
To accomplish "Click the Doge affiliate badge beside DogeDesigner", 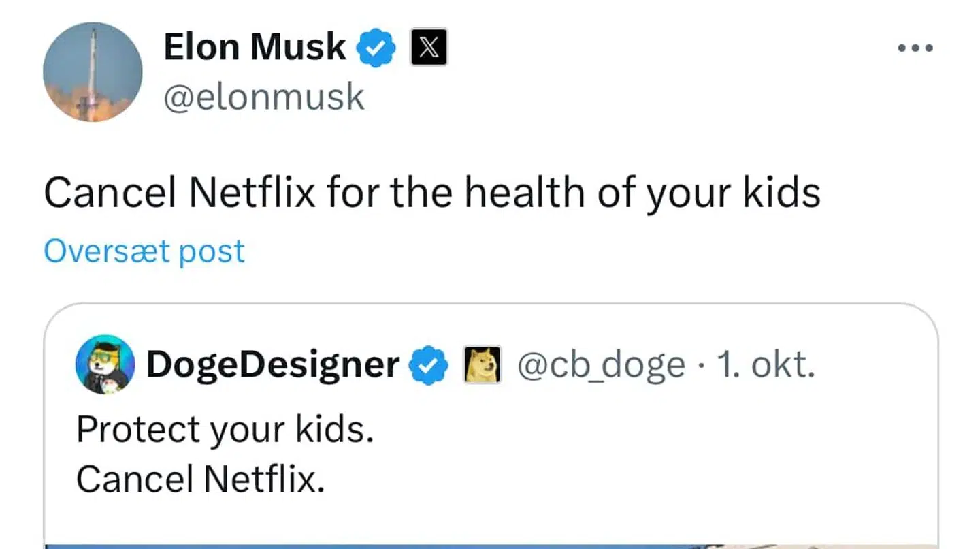I will 482,365.
